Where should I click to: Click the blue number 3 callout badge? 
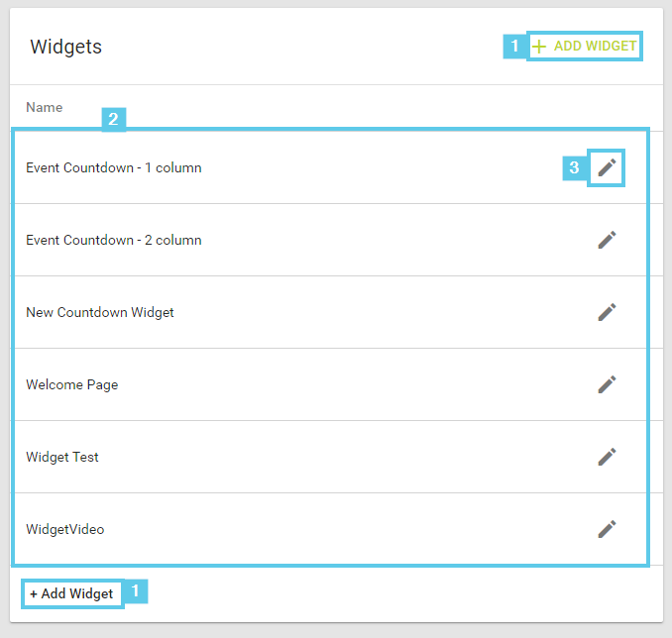pyautogui.click(x=574, y=167)
